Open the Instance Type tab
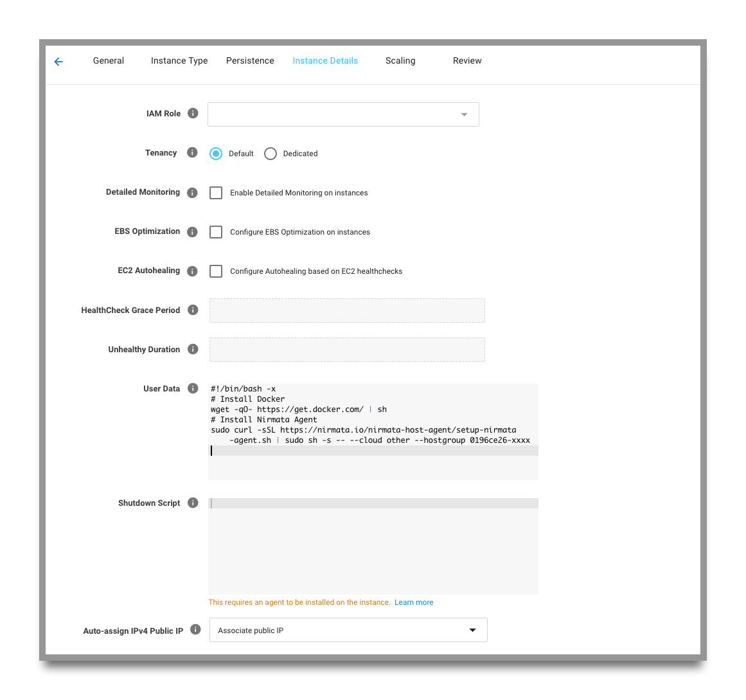 coord(179,60)
